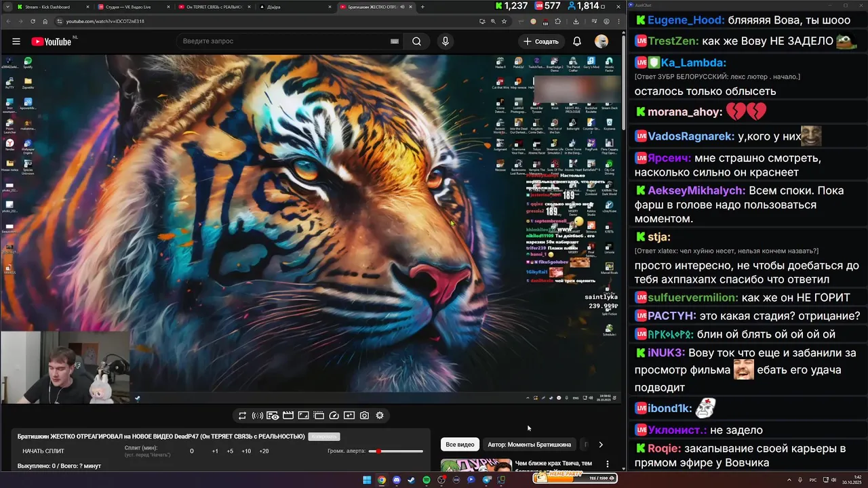Screen dimensions: 868x488
Task: Click the total viewer count 1,814
Action: click(583, 6)
